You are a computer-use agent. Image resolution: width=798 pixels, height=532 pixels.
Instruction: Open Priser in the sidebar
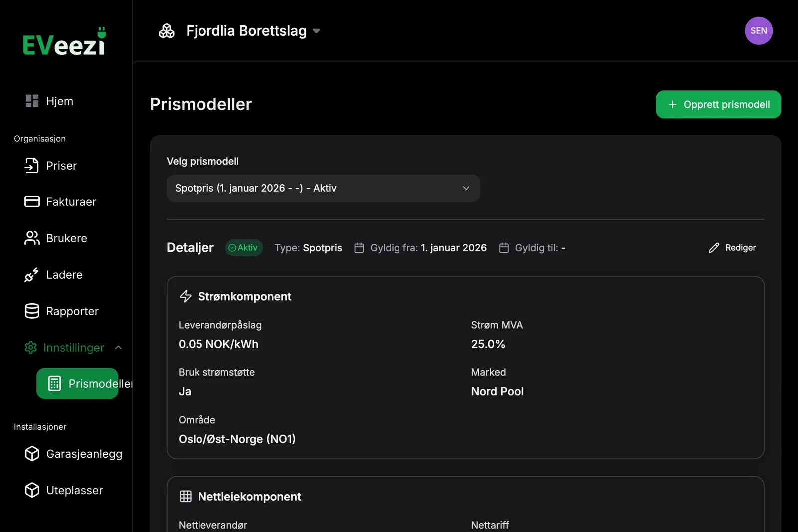pyautogui.click(x=61, y=166)
